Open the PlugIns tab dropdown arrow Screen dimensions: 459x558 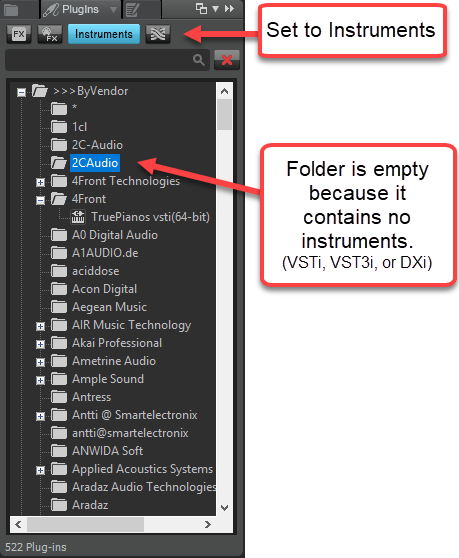point(113,10)
